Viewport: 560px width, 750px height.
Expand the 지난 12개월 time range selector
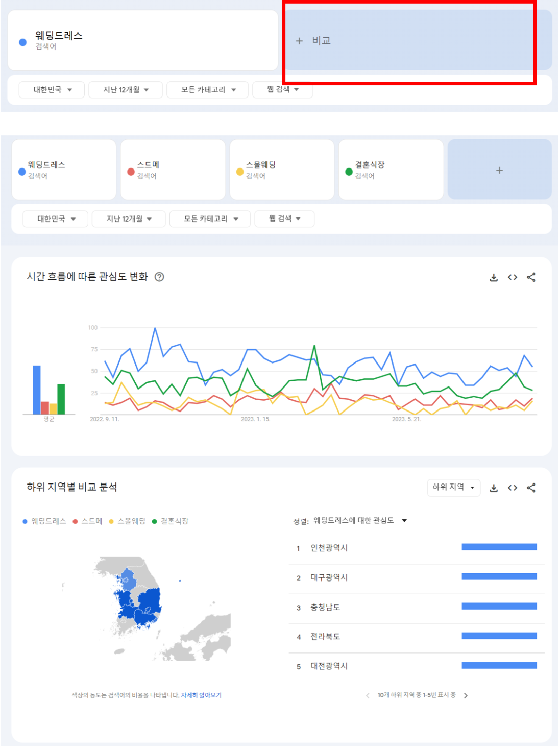point(128,219)
